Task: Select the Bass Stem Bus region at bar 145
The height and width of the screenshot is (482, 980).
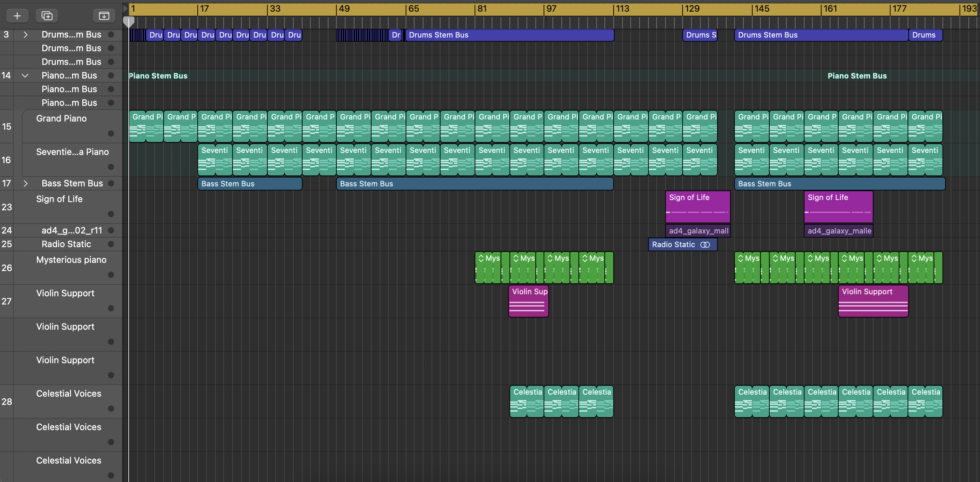Action: (x=840, y=184)
